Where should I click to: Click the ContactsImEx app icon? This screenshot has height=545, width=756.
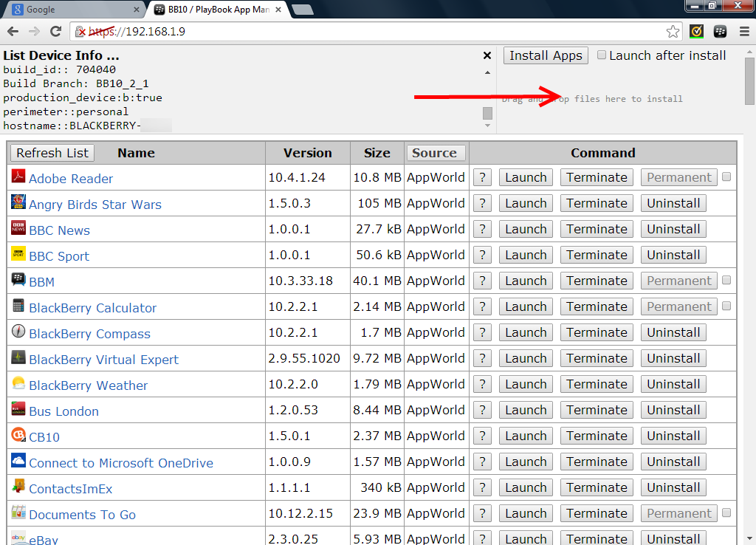(18, 486)
